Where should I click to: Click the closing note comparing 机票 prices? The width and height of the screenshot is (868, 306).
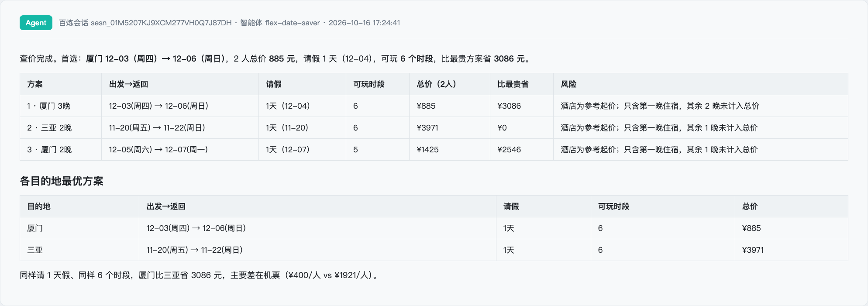[200, 275]
